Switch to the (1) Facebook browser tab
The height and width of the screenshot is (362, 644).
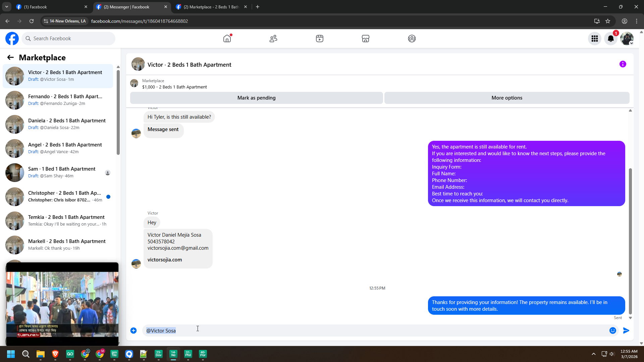(x=50, y=7)
